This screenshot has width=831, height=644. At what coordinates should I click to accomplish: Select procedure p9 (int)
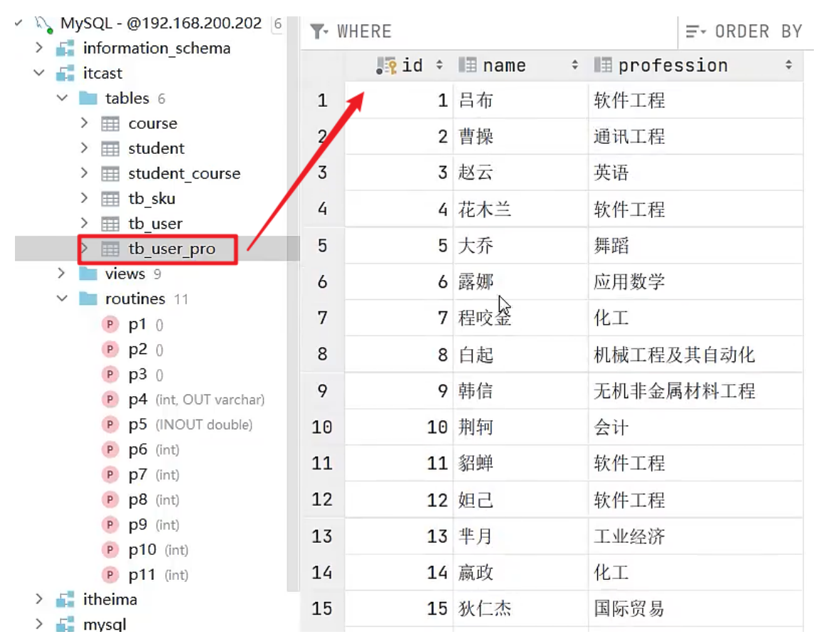click(154, 525)
